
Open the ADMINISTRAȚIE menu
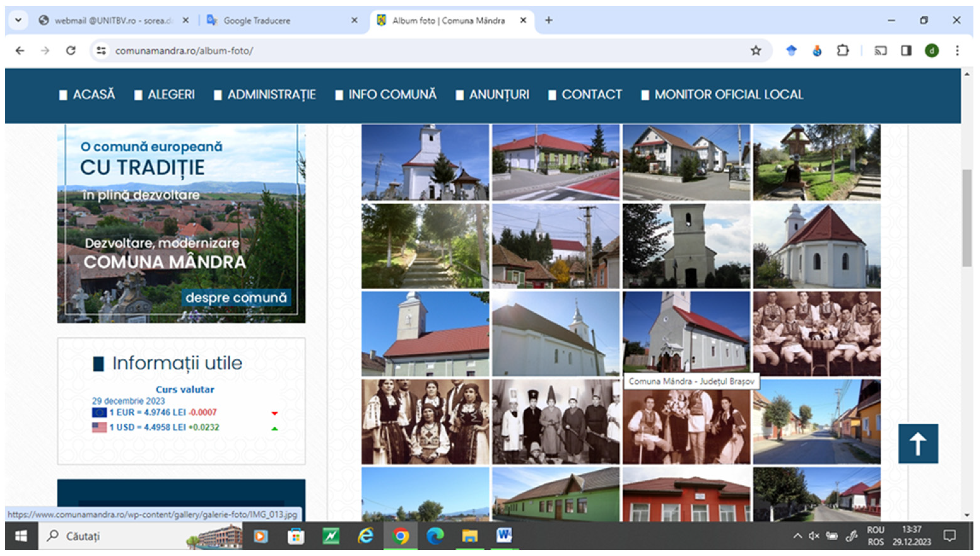pyautogui.click(x=271, y=95)
